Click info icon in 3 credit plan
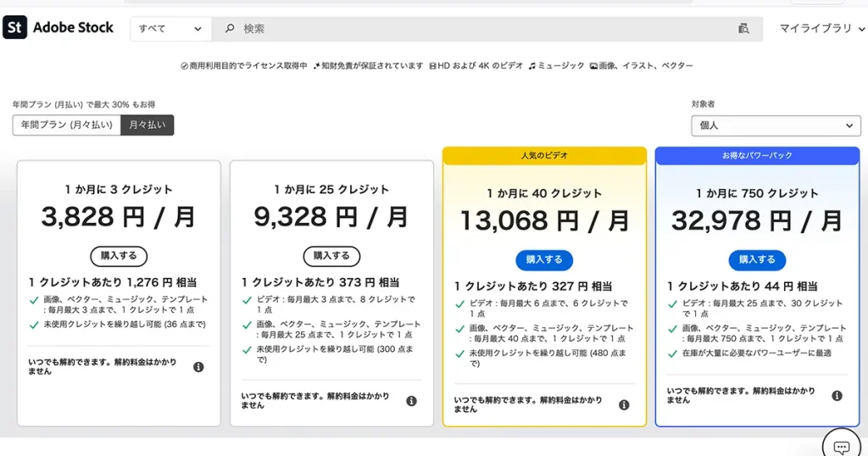The image size is (868, 456). (198, 367)
